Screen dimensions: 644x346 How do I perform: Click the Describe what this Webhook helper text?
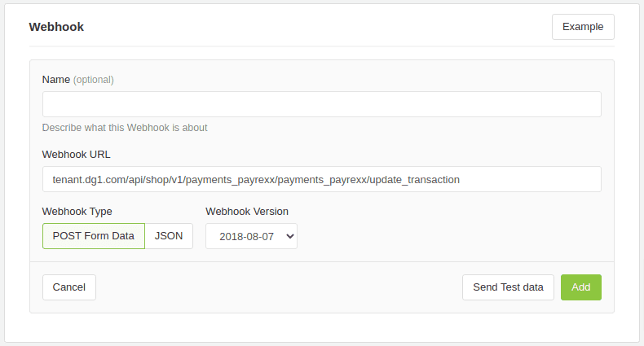[x=125, y=128]
